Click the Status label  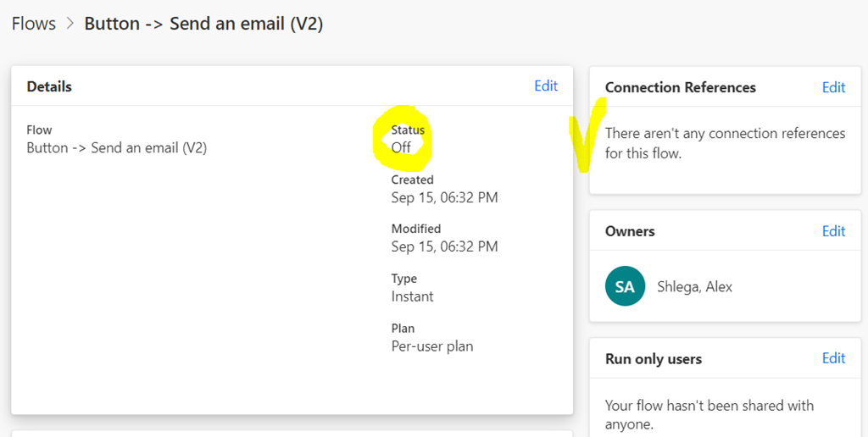408,130
